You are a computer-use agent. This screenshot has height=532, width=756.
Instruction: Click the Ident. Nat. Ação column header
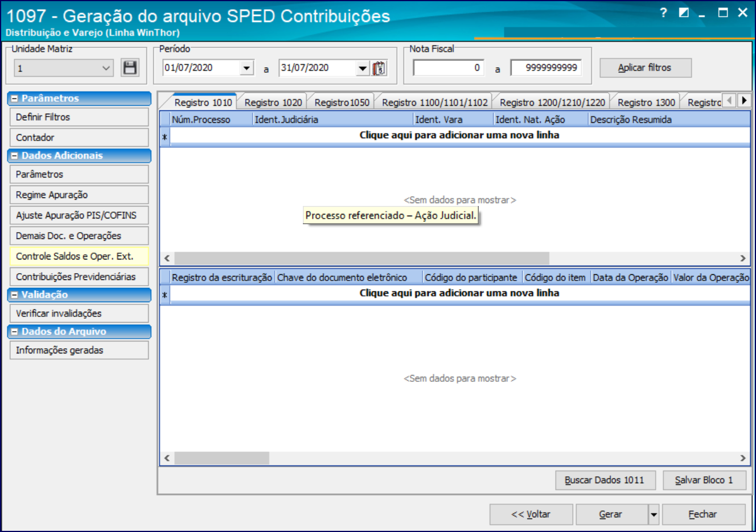coord(540,119)
